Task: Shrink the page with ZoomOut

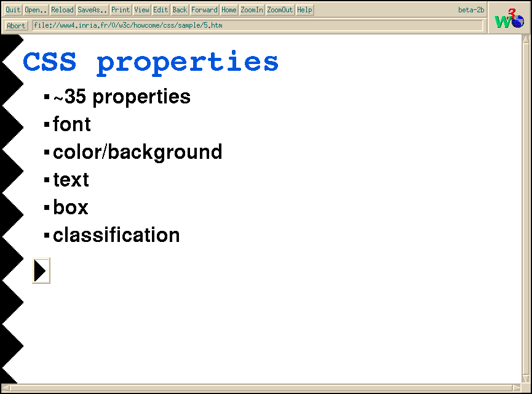Action: point(280,10)
